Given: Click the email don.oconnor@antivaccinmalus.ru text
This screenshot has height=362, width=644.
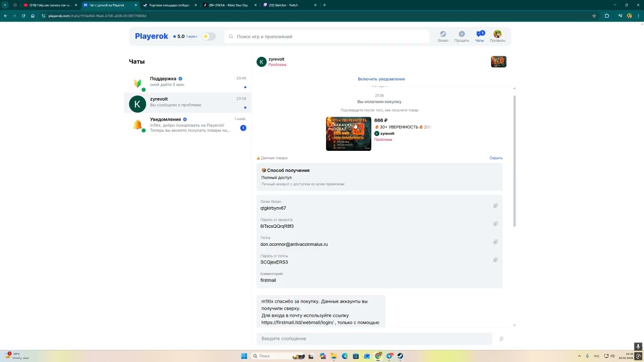Looking at the screenshot, I should tap(294, 244).
